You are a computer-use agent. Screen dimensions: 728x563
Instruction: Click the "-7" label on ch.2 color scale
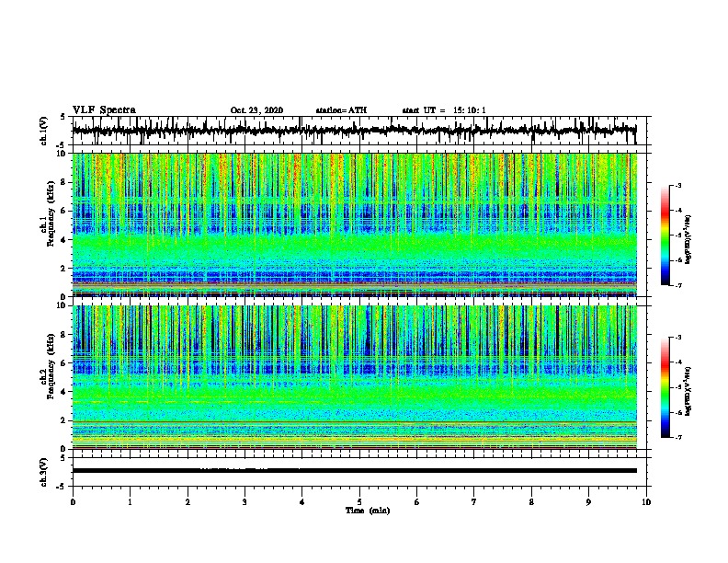678,438
